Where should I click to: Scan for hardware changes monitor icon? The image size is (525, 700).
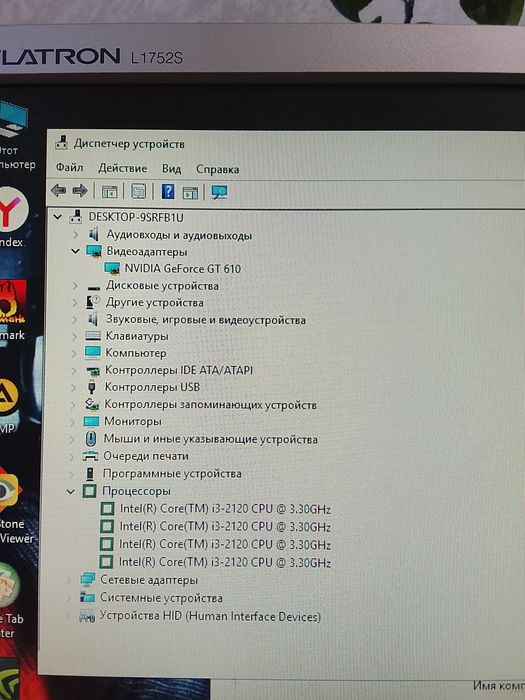pos(219,192)
